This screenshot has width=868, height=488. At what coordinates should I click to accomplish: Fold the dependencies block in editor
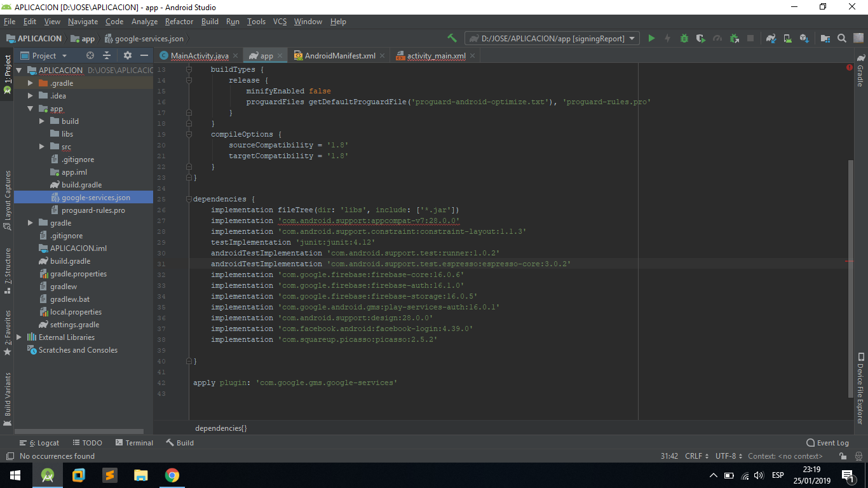point(189,199)
